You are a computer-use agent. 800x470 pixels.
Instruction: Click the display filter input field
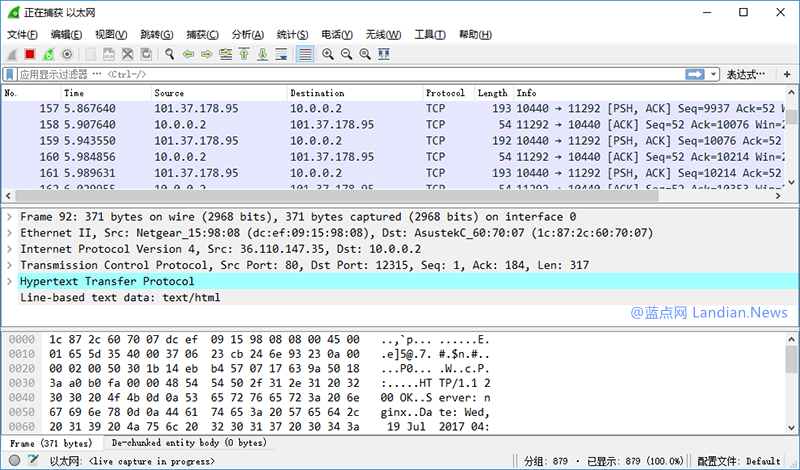click(x=351, y=75)
